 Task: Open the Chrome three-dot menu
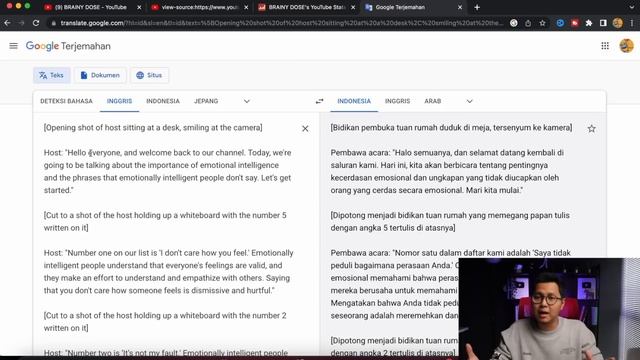[632, 23]
